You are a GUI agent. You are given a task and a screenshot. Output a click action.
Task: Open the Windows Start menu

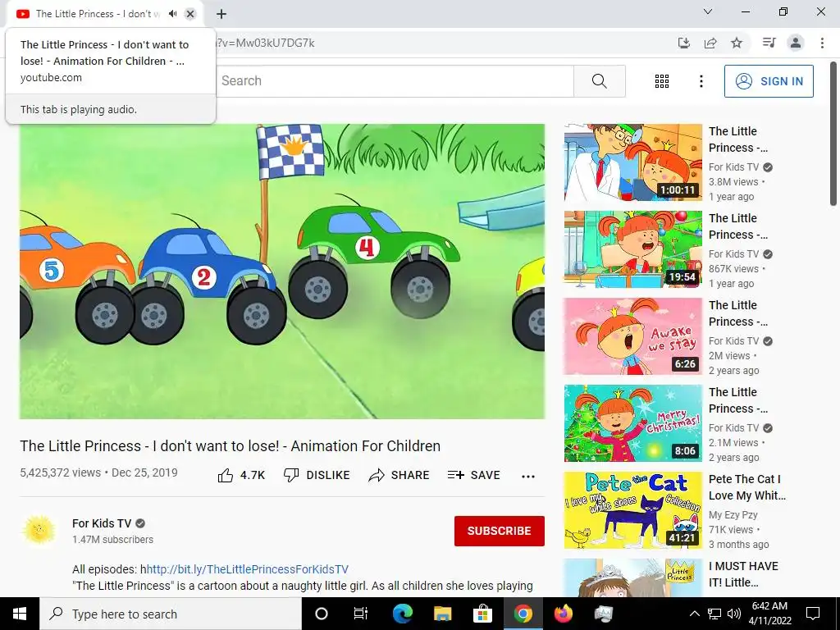(x=20, y=614)
